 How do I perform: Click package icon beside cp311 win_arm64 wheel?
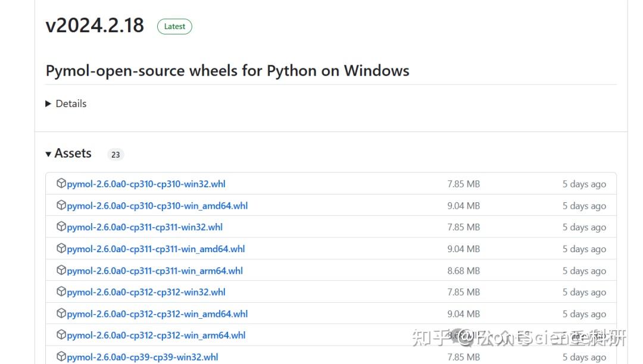coord(61,270)
